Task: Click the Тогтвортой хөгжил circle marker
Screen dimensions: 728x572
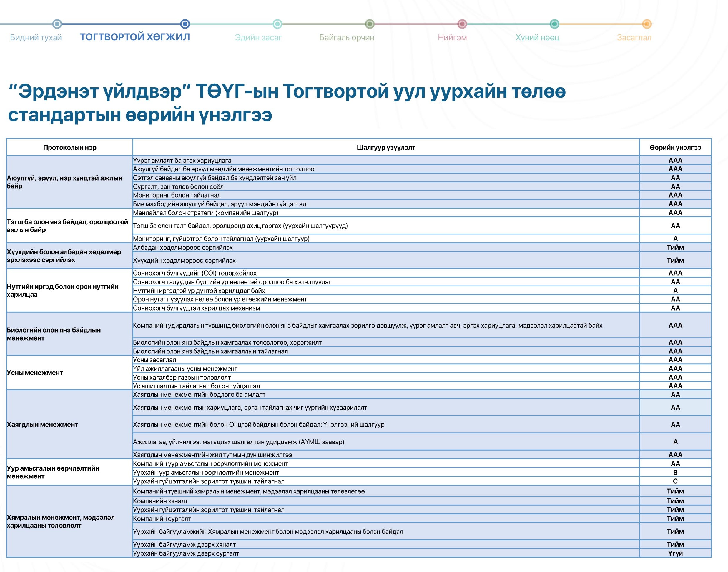Action: [185, 24]
